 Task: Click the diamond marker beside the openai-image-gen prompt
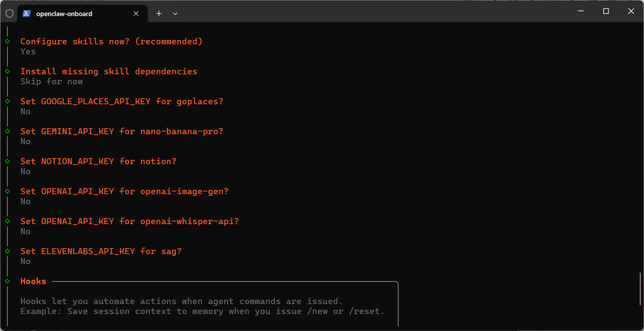pyautogui.click(x=8, y=191)
